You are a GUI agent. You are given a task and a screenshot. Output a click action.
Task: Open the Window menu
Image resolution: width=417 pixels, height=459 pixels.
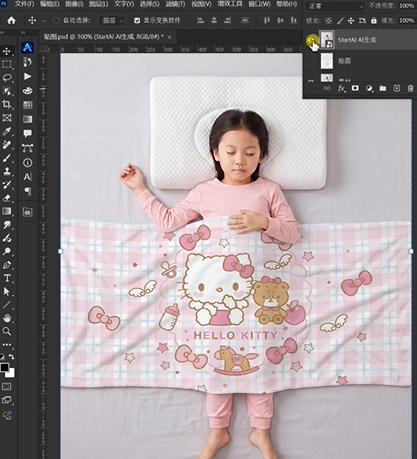point(259,4)
